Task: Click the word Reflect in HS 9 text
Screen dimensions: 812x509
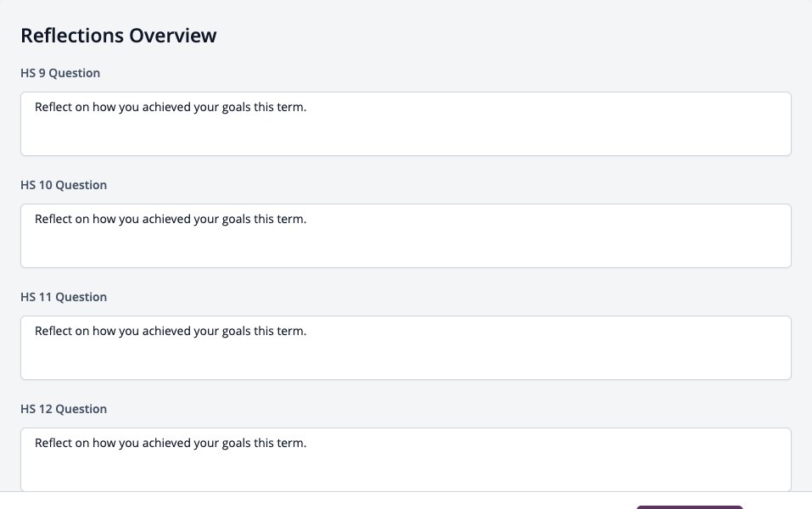Action: (x=53, y=107)
